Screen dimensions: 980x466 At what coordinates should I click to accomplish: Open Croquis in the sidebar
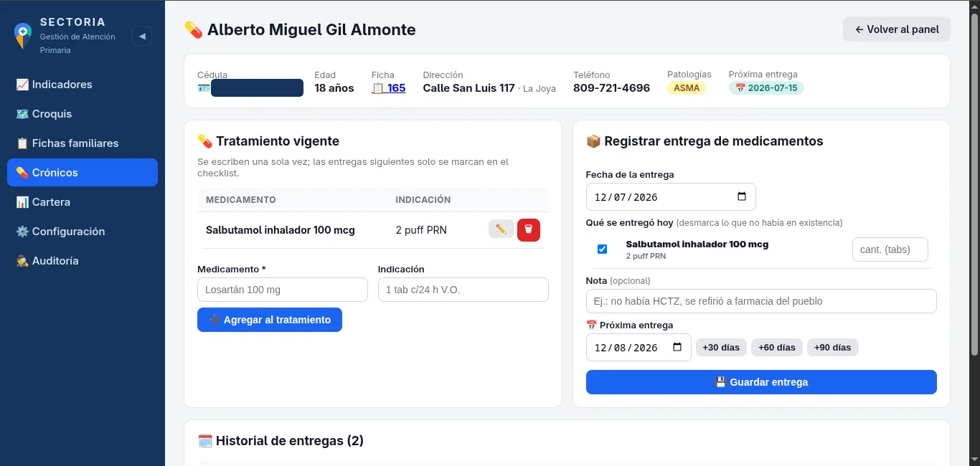(83, 114)
